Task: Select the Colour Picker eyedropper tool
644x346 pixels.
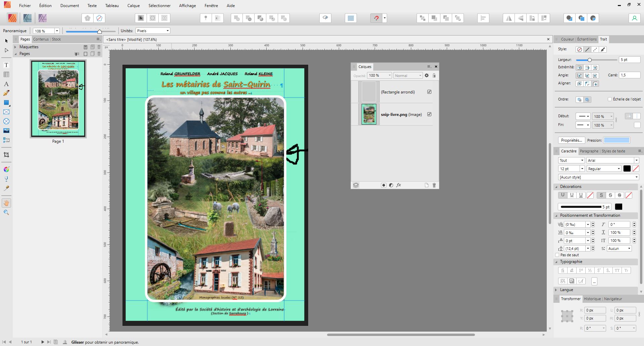Action: (6, 188)
